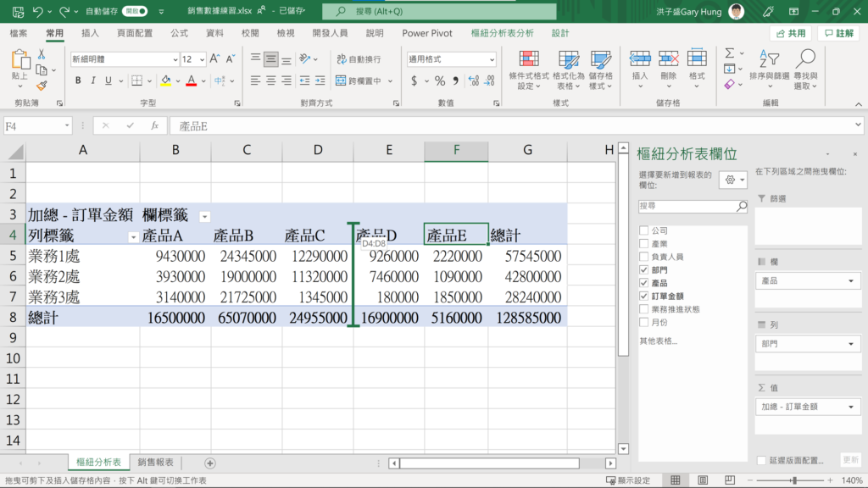Open Format as Table (格式化為表格)
Screen dimensions: 868x488
coord(569,70)
